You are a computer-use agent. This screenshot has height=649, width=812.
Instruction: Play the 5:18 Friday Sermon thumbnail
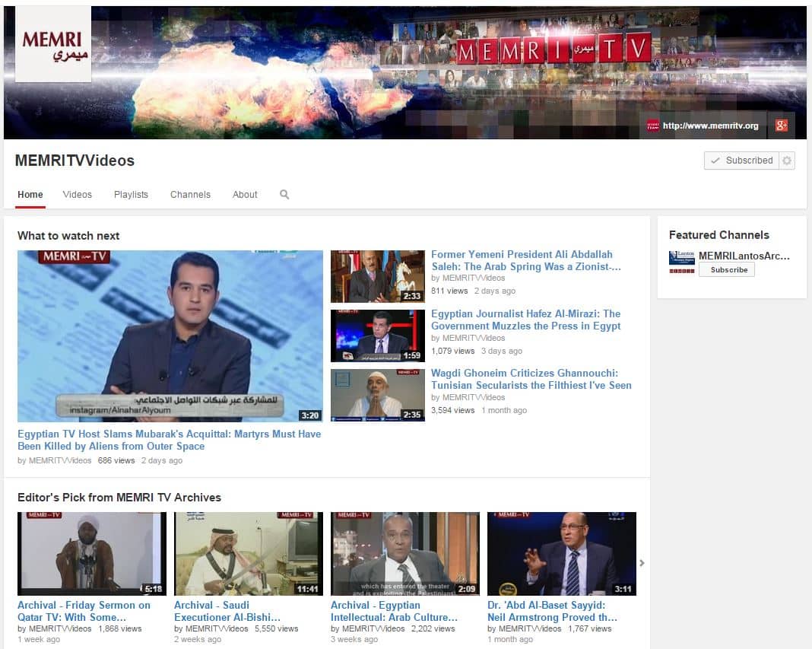coord(92,554)
